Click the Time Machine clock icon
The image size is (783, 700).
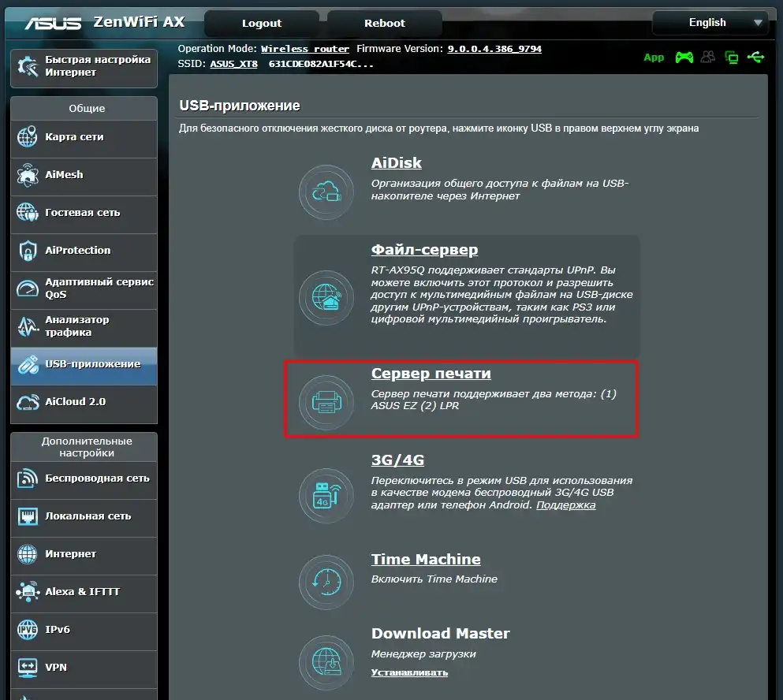coord(325,582)
